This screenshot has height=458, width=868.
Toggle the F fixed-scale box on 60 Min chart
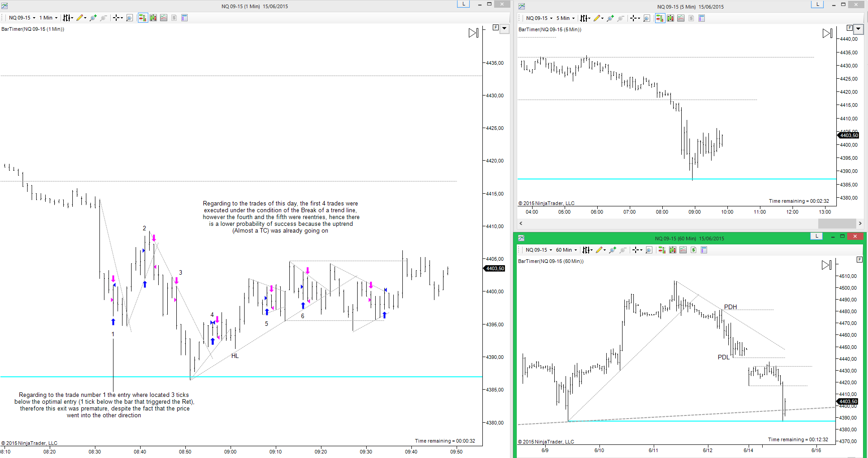click(x=859, y=260)
